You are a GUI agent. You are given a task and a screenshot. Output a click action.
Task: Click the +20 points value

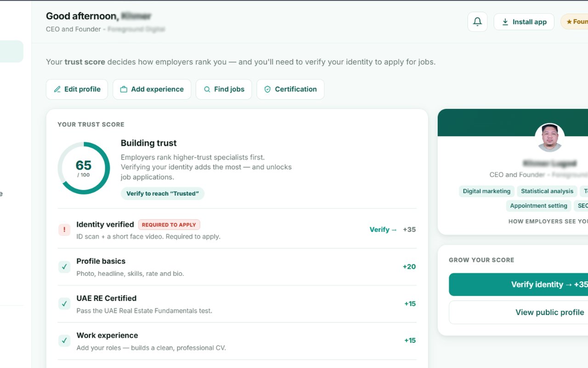pos(409,267)
